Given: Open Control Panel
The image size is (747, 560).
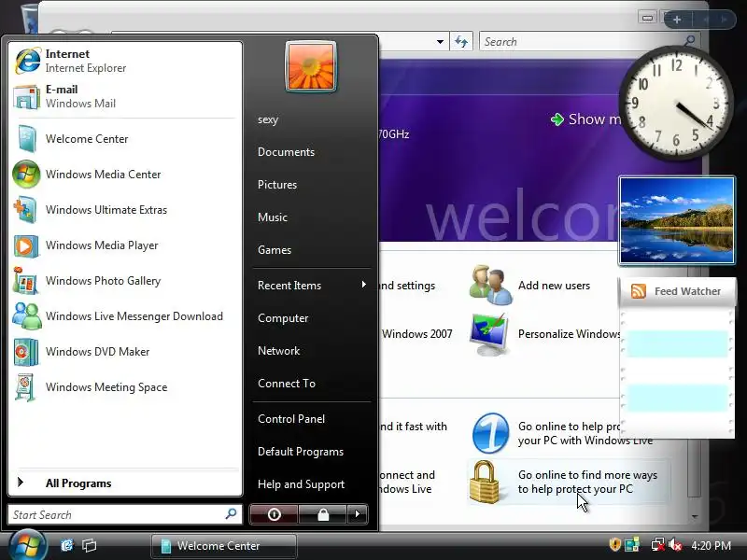Looking at the screenshot, I should (291, 419).
